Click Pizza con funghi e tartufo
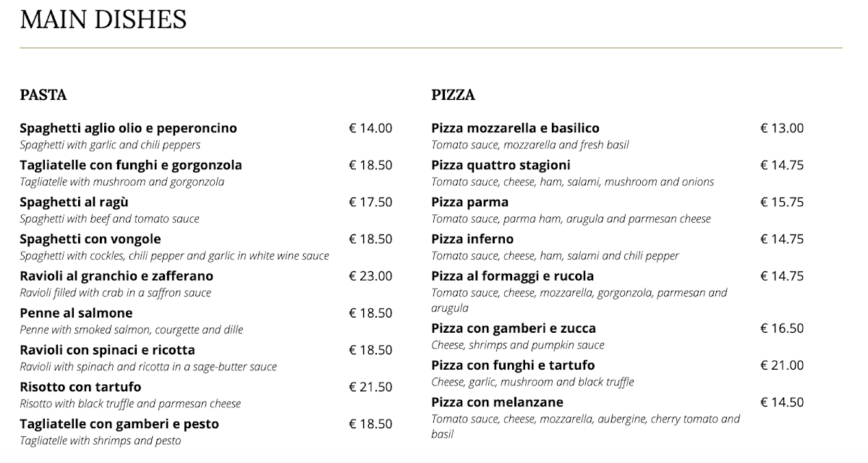 coord(514,365)
